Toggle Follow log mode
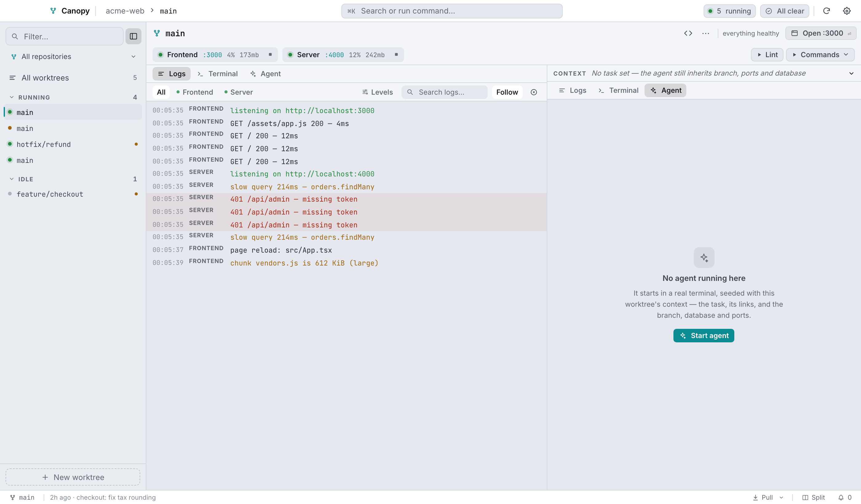 (x=507, y=92)
